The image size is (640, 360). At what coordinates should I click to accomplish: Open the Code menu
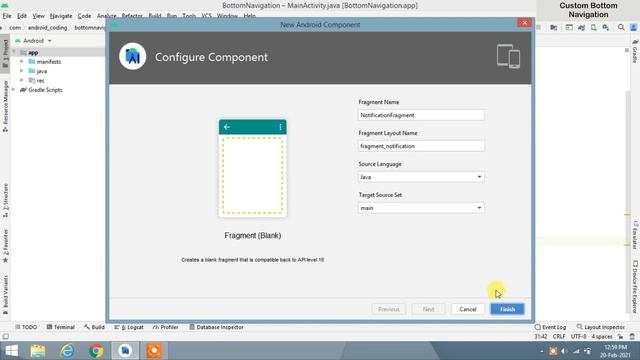(84, 16)
